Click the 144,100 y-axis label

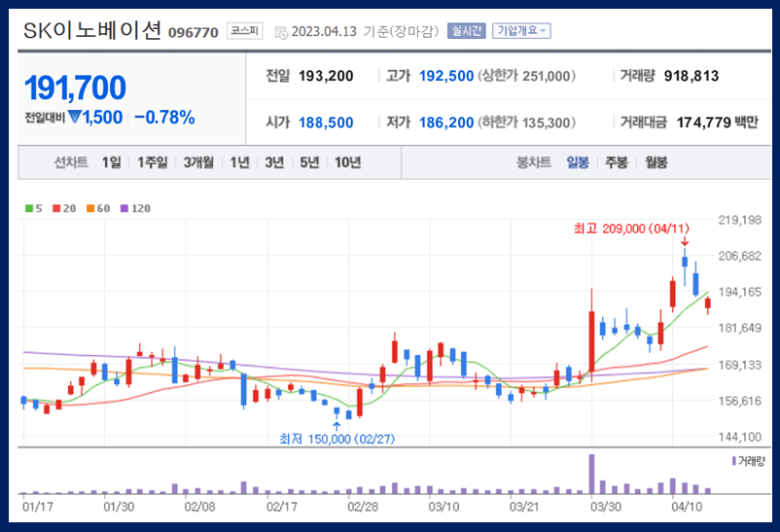click(740, 437)
